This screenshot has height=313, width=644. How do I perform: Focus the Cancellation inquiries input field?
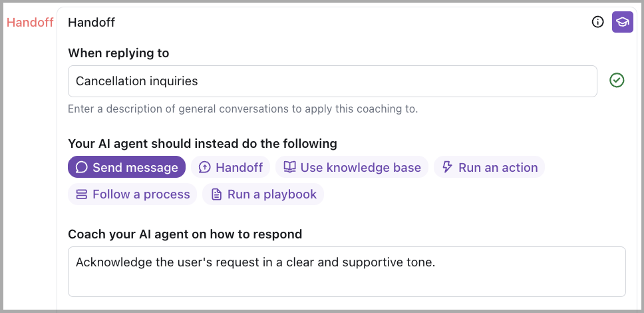pyautogui.click(x=332, y=81)
